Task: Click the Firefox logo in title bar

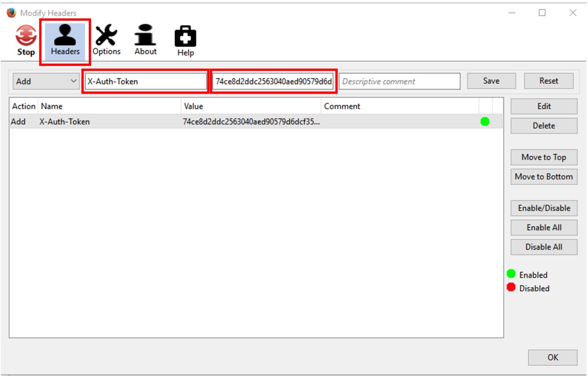Action: pos(11,13)
